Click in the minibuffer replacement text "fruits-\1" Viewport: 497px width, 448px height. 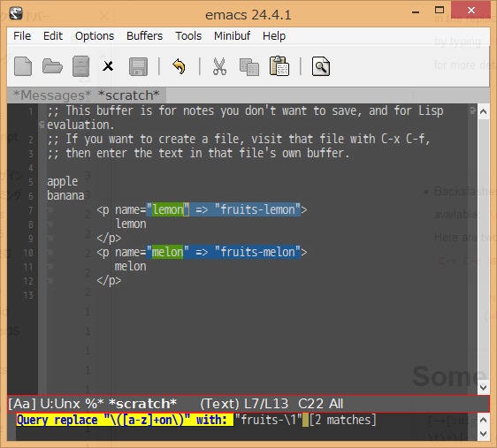coord(268,420)
